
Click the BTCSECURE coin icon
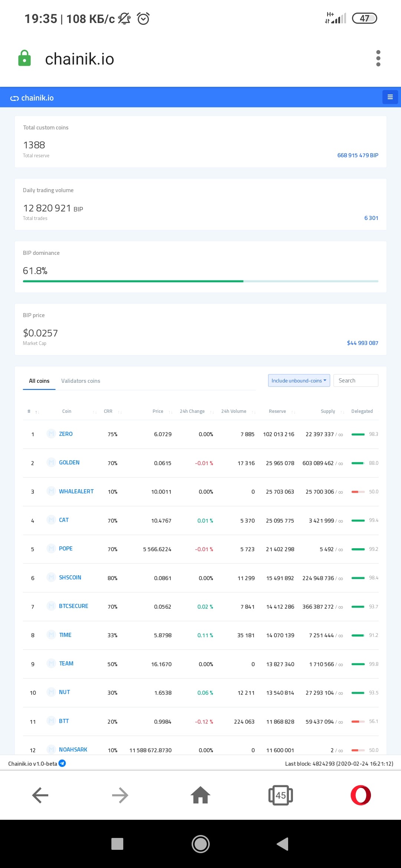(51, 606)
